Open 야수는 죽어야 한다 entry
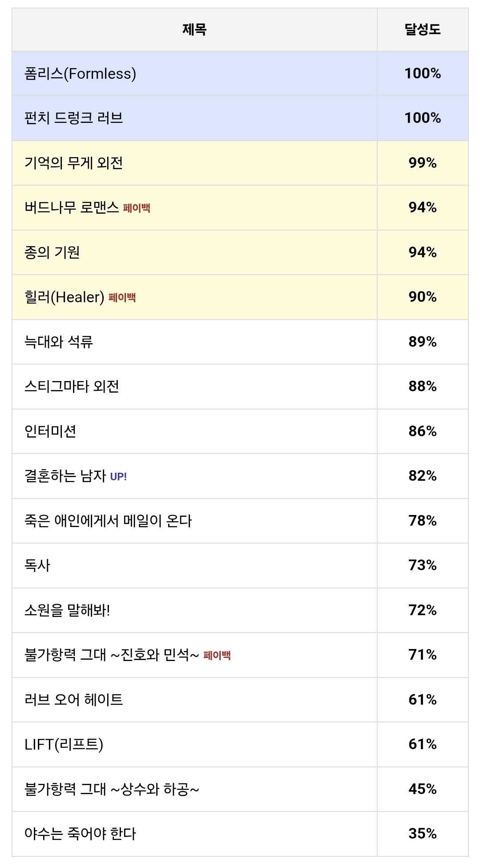Image resolution: width=480 pixels, height=868 pixels. pyautogui.click(x=80, y=834)
